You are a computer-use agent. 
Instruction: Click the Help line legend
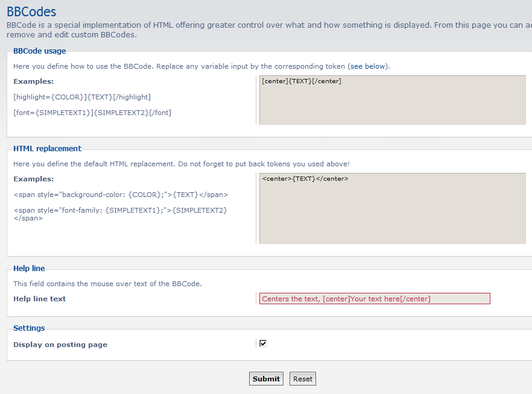(x=29, y=269)
